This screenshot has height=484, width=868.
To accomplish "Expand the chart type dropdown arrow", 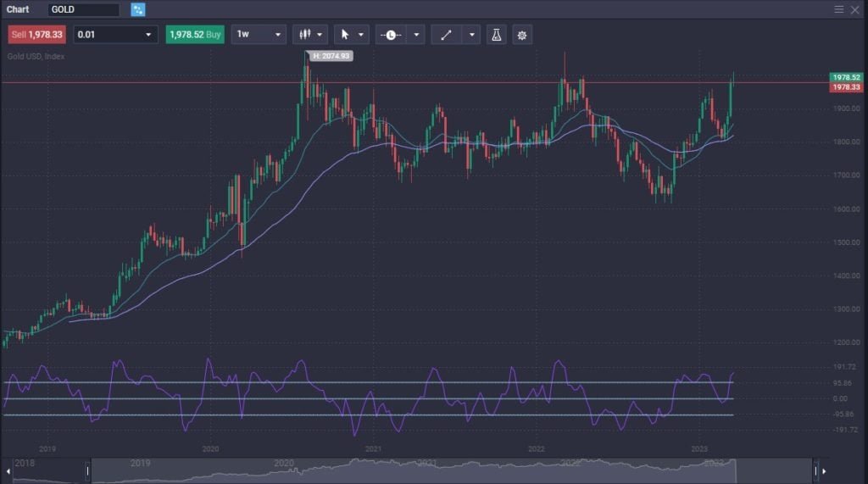I will (320, 35).
